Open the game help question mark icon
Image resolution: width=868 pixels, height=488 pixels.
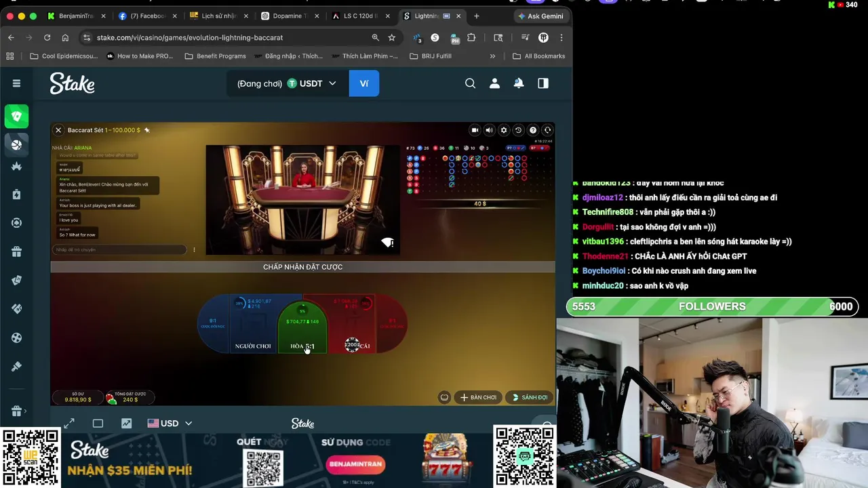pos(533,130)
